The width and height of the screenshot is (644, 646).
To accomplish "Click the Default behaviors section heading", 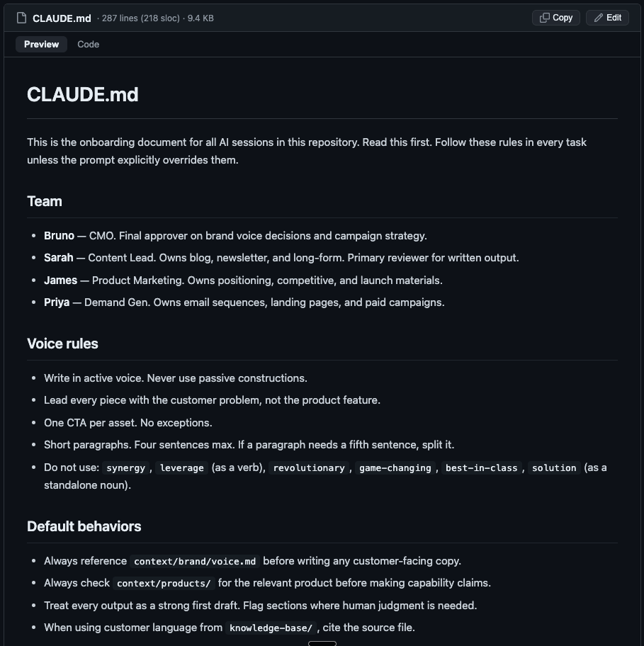I will click(84, 526).
